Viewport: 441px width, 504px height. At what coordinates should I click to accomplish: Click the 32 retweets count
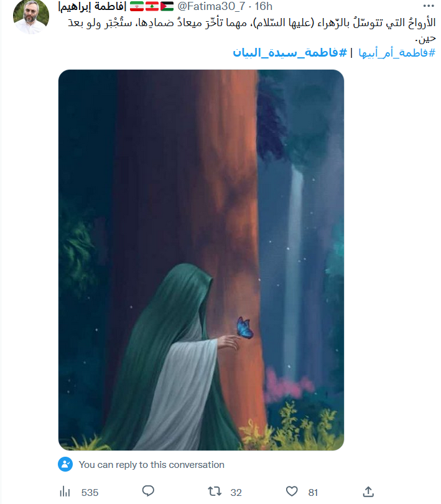point(236,492)
